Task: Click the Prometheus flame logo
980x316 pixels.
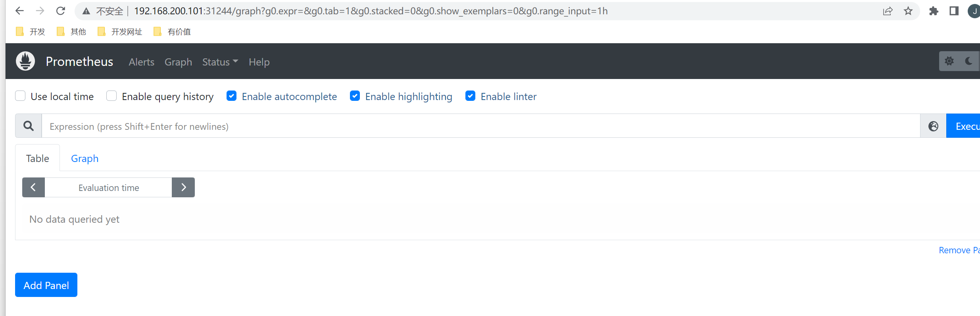Action: click(25, 61)
